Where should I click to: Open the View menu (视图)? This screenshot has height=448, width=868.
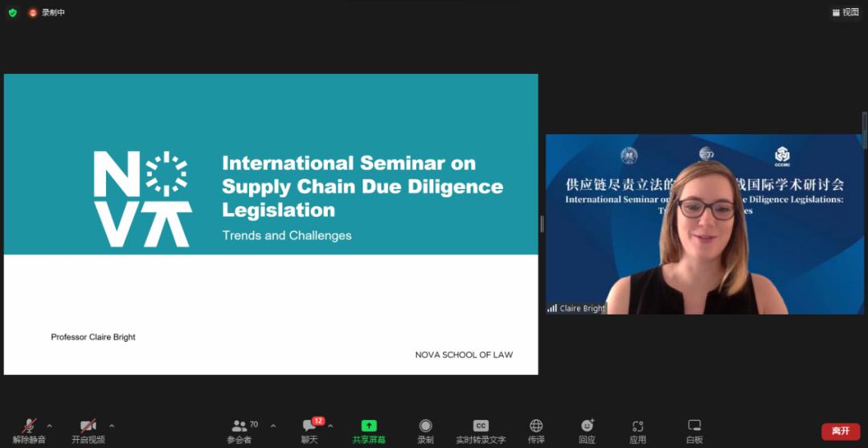[x=845, y=12]
